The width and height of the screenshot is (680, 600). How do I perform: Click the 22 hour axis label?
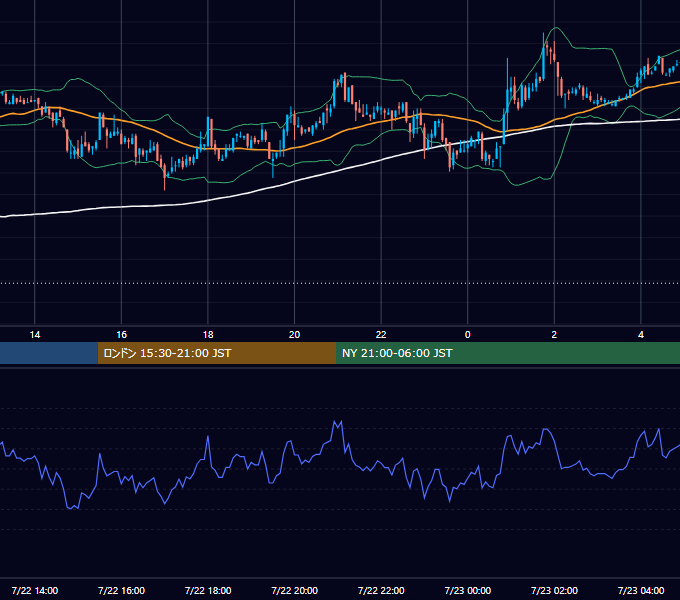[381, 335]
